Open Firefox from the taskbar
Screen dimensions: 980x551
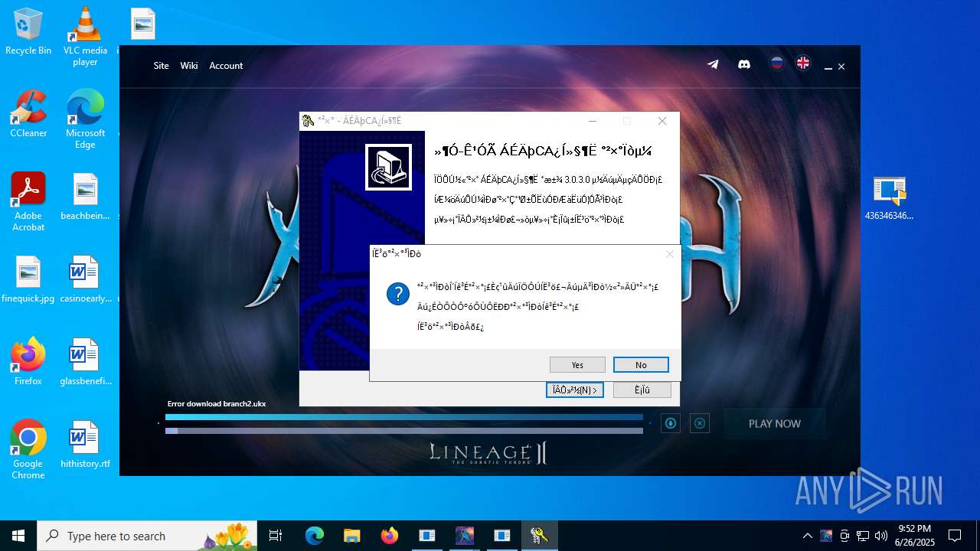[390, 536]
